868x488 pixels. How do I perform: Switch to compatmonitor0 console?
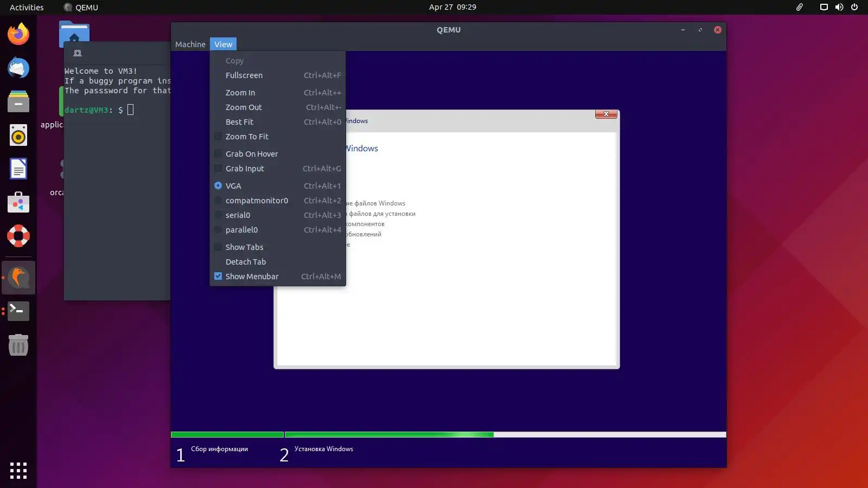pyautogui.click(x=278, y=201)
